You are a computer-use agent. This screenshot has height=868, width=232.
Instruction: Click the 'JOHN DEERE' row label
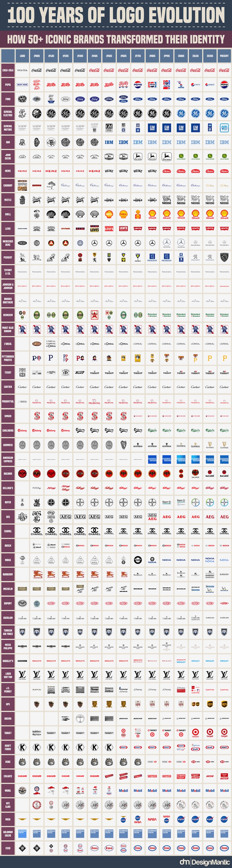coord(8,157)
